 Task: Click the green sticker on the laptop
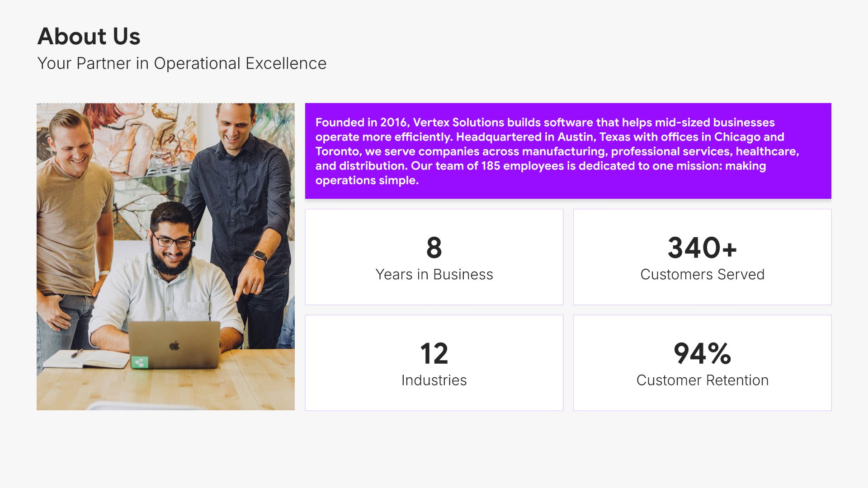140,362
